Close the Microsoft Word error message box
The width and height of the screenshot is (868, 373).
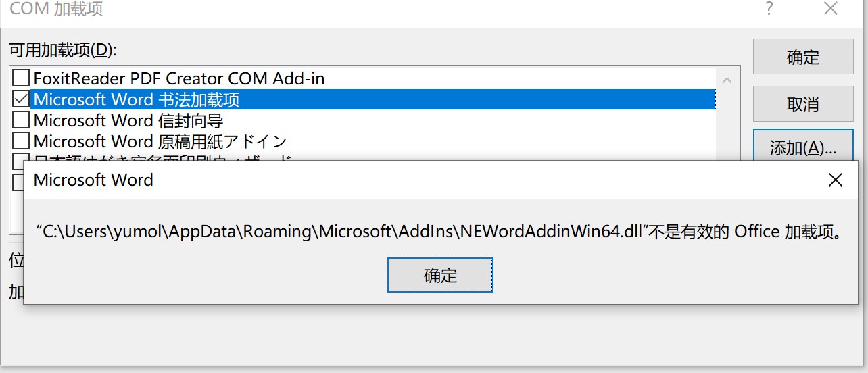pos(836,180)
